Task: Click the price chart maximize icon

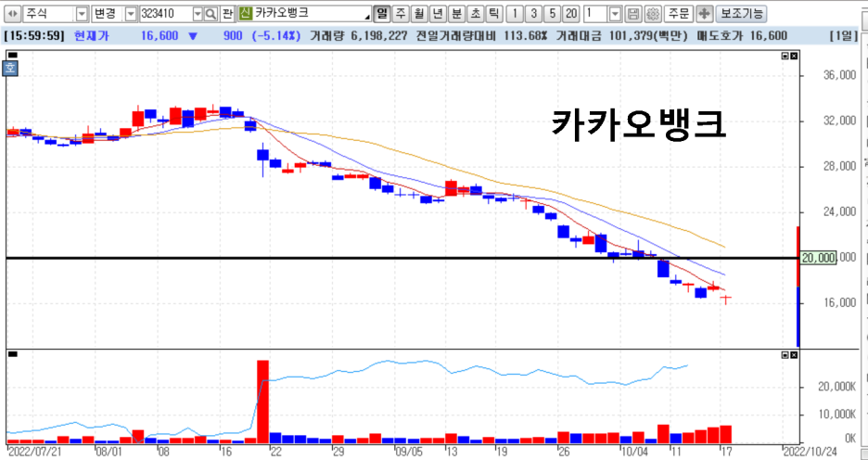Action: click(x=785, y=56)
